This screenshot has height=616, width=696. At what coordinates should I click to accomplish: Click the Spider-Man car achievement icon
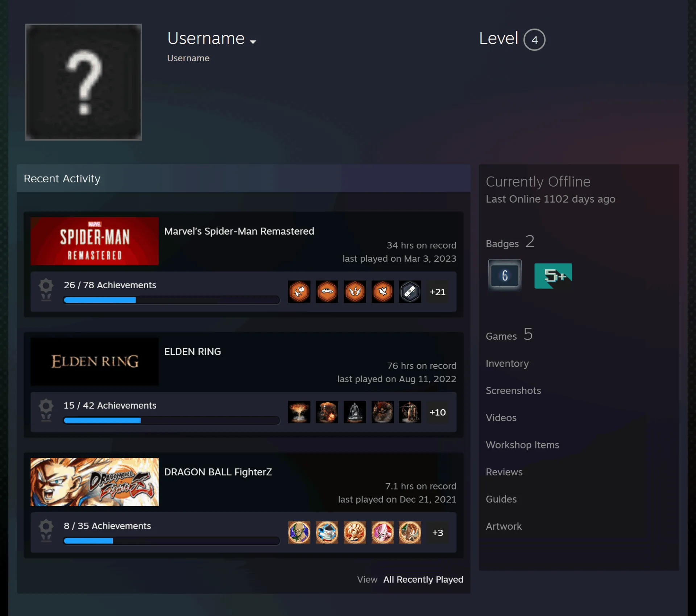327,292
